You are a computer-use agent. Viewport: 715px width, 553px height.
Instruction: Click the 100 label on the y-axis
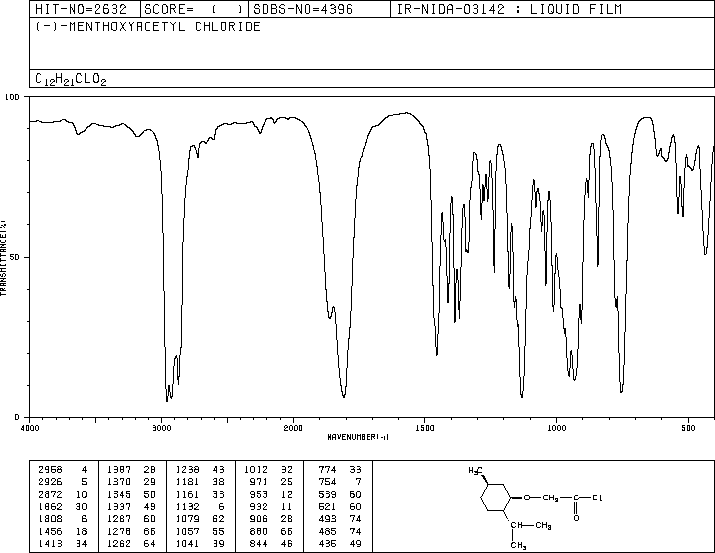coord(12,97)
